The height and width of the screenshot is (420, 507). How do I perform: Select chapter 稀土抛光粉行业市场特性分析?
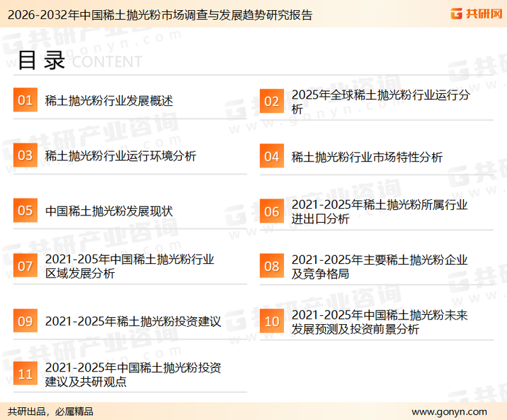click(367, 157)
